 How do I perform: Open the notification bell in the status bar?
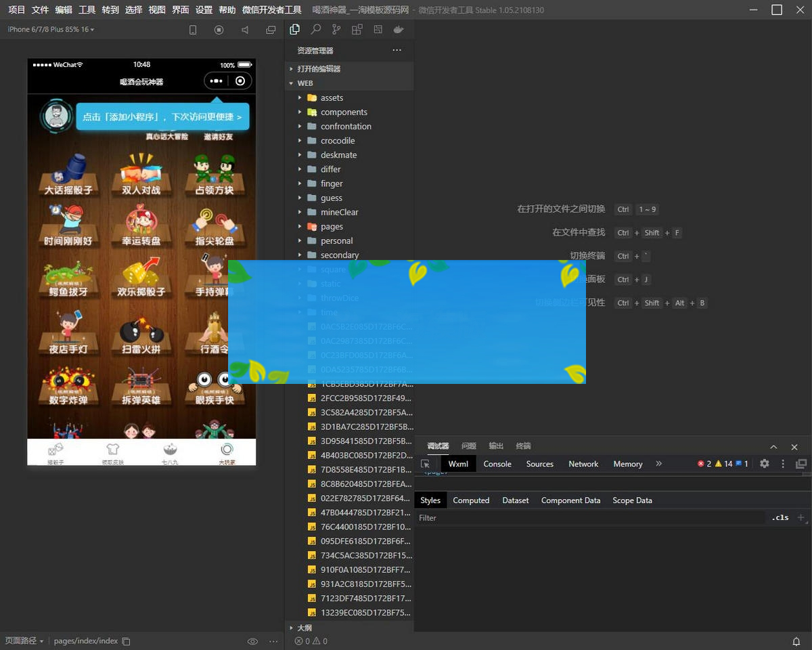pos(796,641)
